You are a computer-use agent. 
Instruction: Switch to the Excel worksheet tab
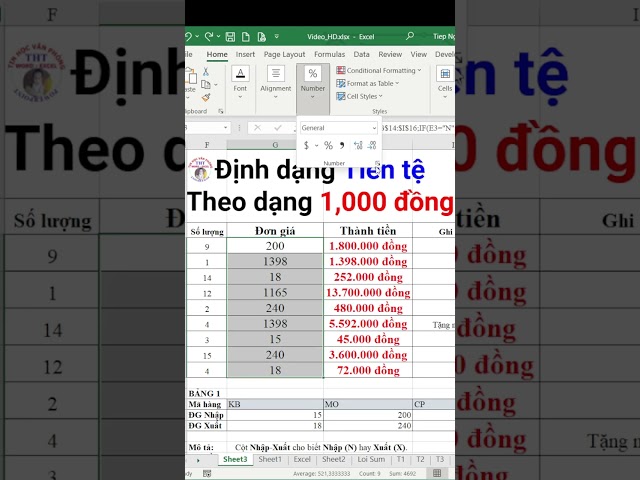click(302, 459)
